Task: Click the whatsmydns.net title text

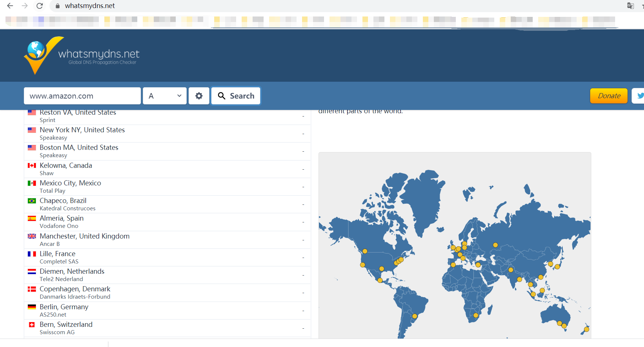Action: (x=99, y=54)
